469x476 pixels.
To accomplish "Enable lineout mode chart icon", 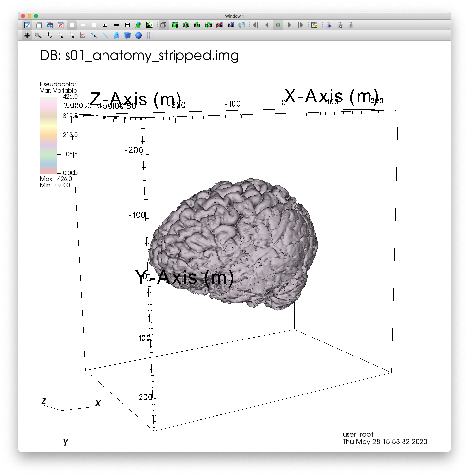I will 83,35.
